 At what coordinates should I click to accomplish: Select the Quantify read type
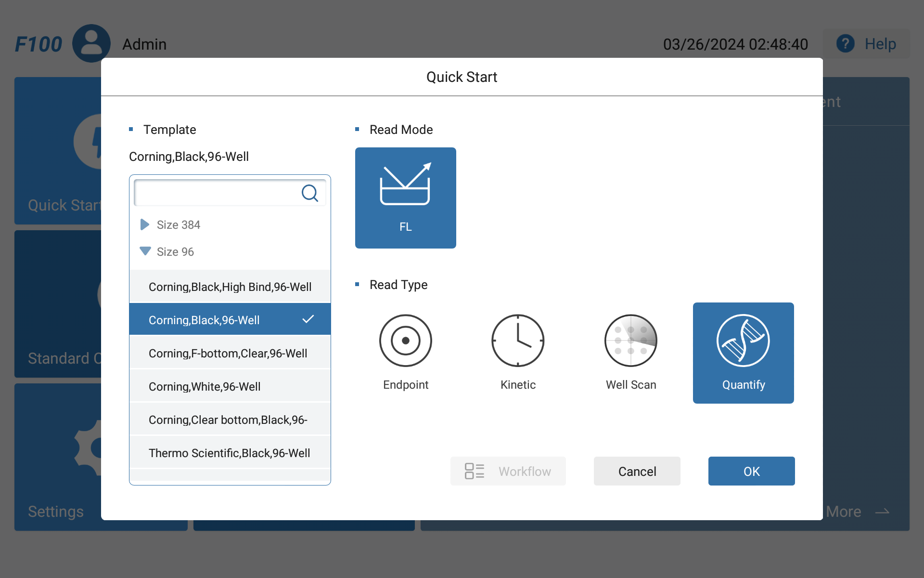point(743,353)
